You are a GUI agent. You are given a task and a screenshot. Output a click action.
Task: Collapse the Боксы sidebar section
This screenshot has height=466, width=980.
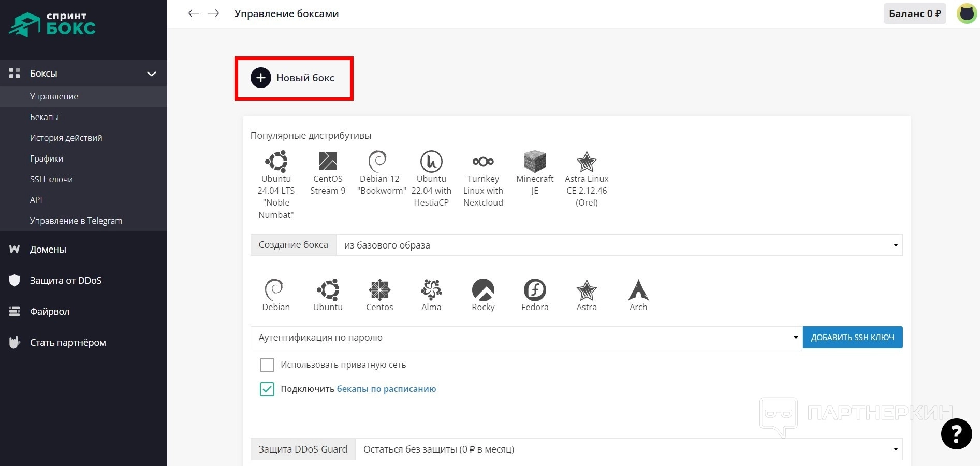pos(151,74)
